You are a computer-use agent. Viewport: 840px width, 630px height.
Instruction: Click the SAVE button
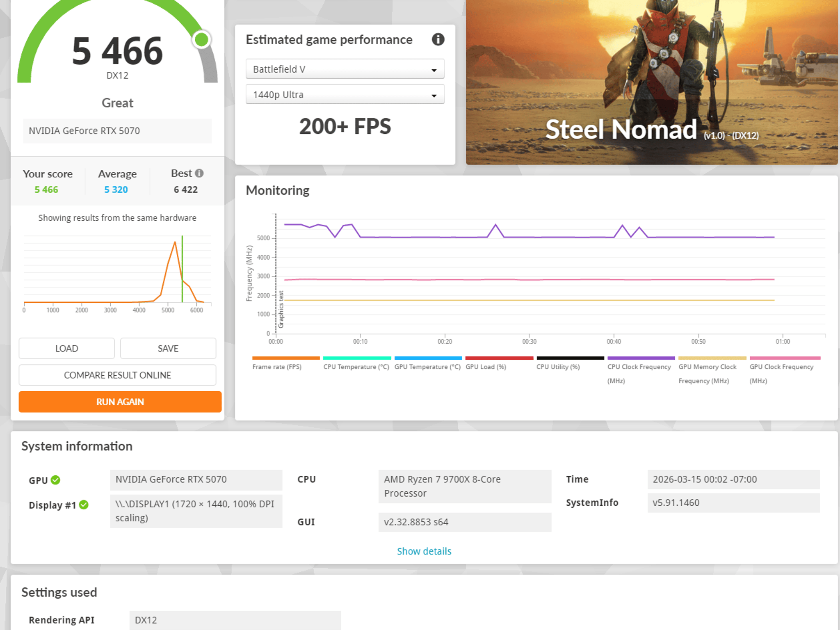[x=168, y=348]
